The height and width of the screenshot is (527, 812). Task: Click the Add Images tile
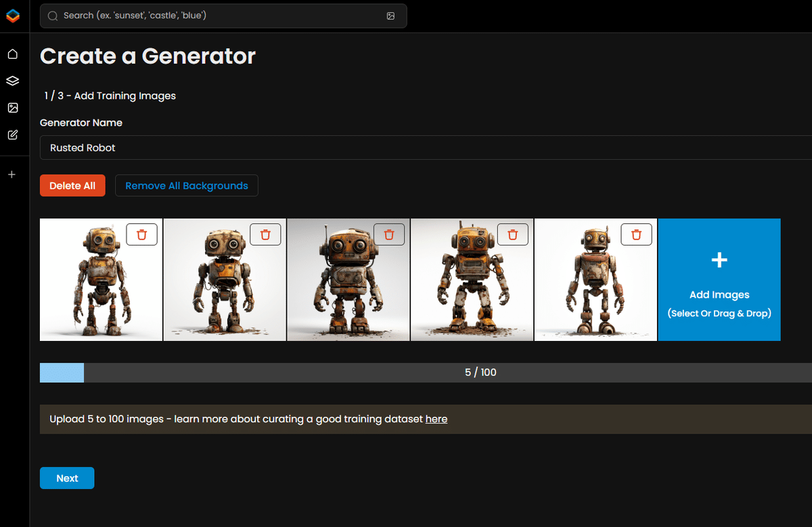[719, 279]
